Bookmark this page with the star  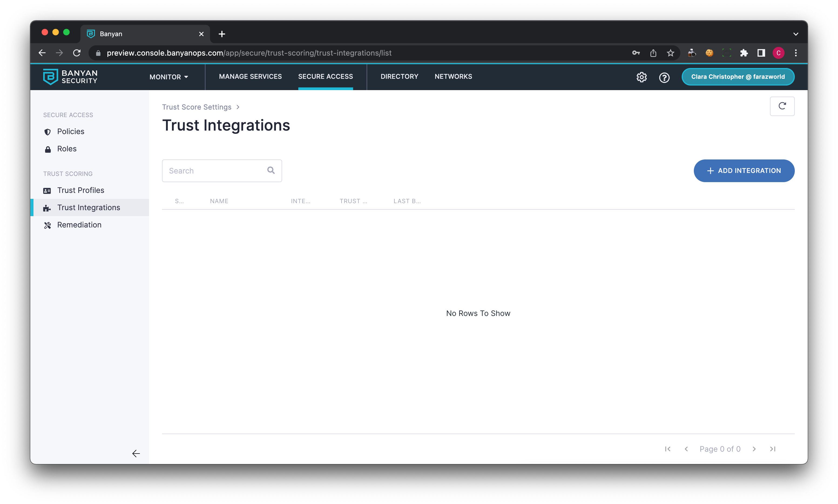coord(670,53)
